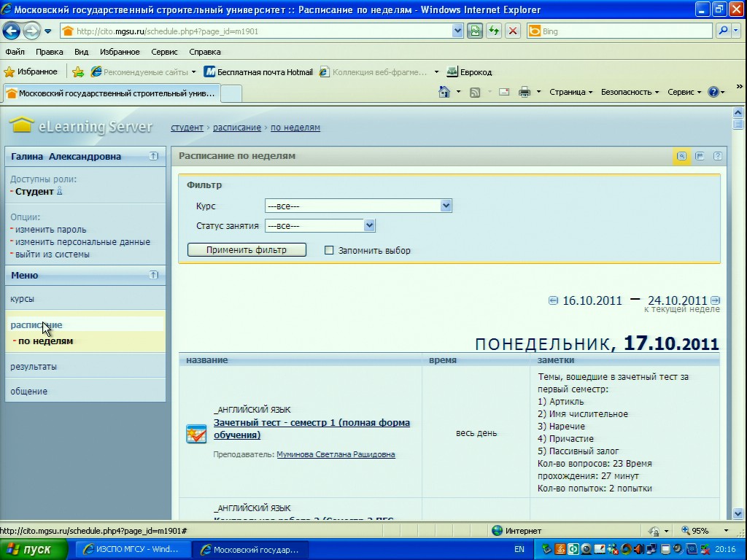Open the Сервис command bar dropdown
This screenshot has width=747, height=560.
[684, 92]
